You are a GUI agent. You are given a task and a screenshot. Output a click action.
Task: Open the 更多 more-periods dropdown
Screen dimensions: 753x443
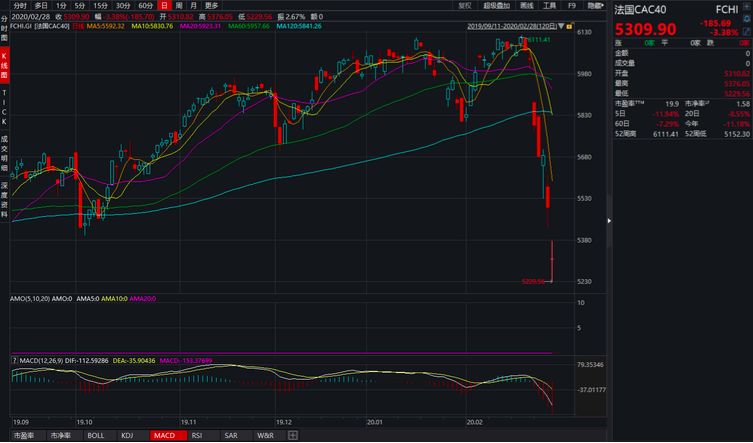click(x=211, y=5)
